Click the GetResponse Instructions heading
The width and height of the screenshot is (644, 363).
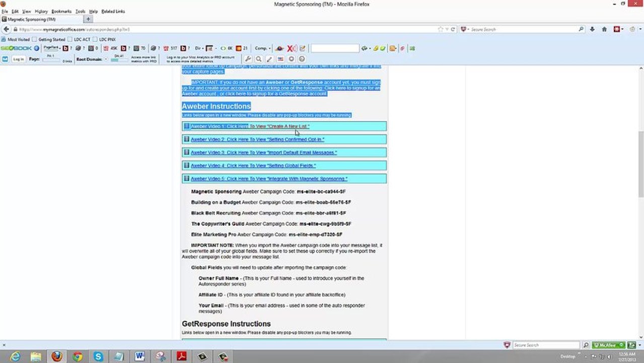pyautogui.click(x=226, y=324)
